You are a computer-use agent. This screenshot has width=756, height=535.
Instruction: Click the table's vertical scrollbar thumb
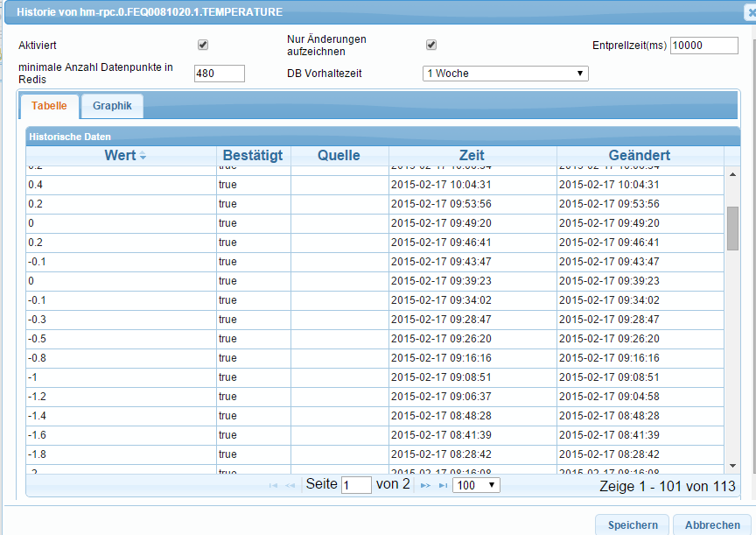click(732, 229)
